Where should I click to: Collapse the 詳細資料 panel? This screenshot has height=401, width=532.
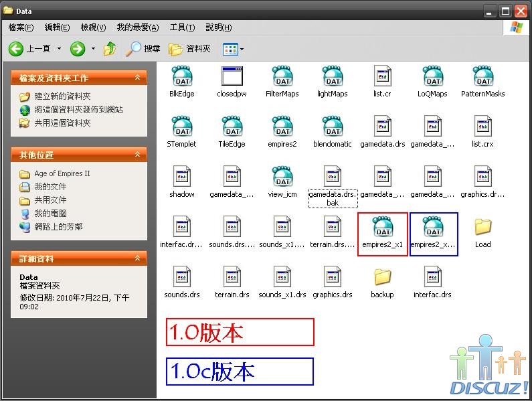(137, 258)
